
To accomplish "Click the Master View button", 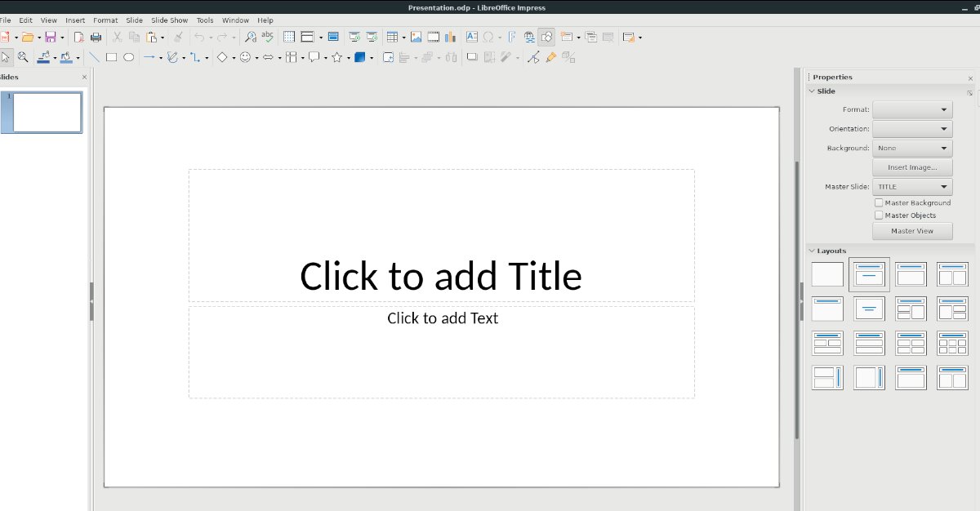I will tap(912, 231).
